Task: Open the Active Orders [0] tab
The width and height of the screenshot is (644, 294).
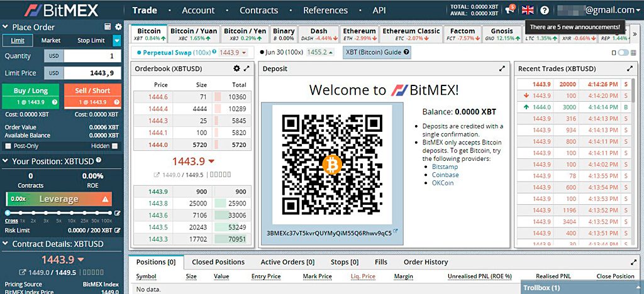Action: coord(287,262)
